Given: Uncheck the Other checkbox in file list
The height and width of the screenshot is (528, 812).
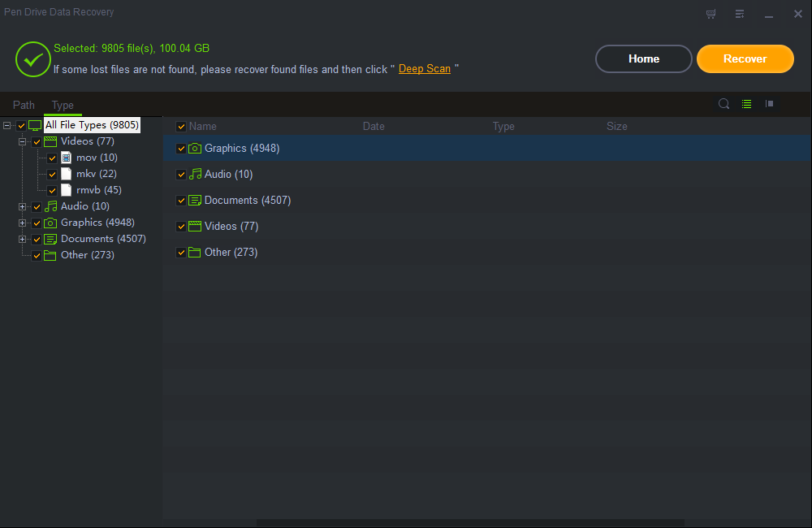Looking at the screenshot, I should [181, 253].
